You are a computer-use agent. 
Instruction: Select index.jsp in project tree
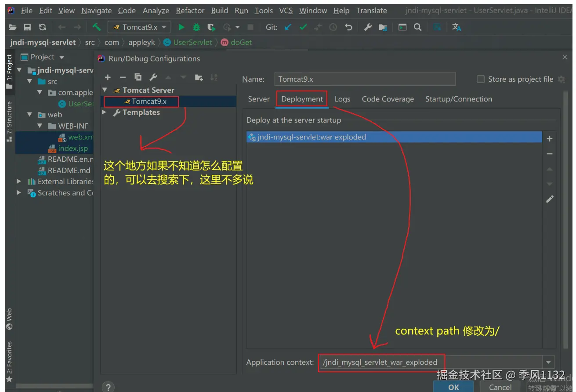72,148
